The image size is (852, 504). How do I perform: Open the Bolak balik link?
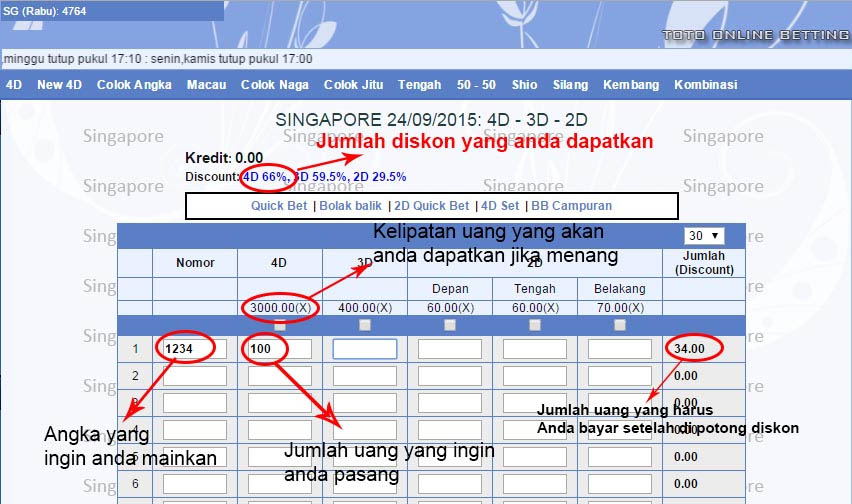[x=350, y=206]
